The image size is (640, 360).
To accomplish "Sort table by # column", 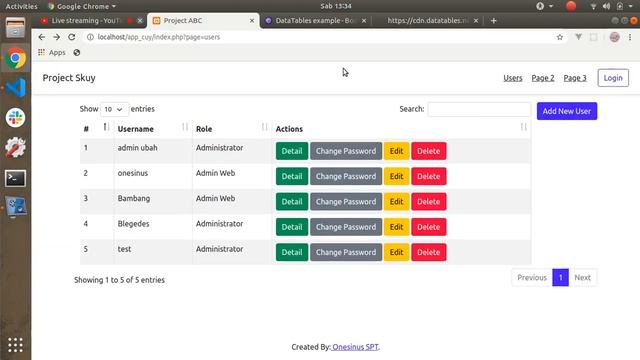I will point(96,129).
